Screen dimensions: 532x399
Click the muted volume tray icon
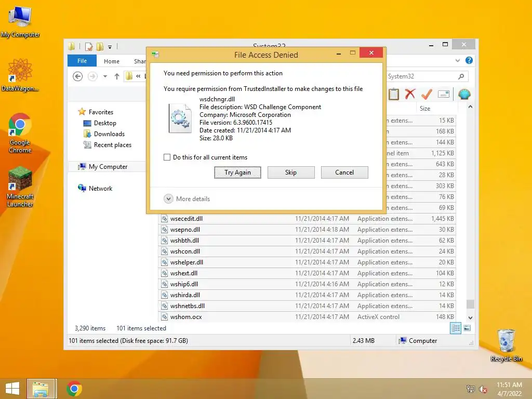pos(483,389)
